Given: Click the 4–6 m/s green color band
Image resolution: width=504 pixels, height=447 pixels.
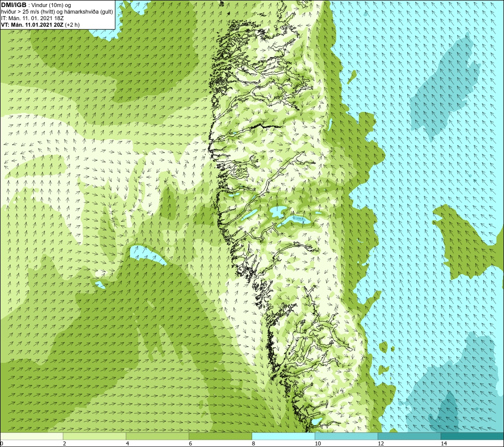Looking at the screenshot, I should (157, 436).
